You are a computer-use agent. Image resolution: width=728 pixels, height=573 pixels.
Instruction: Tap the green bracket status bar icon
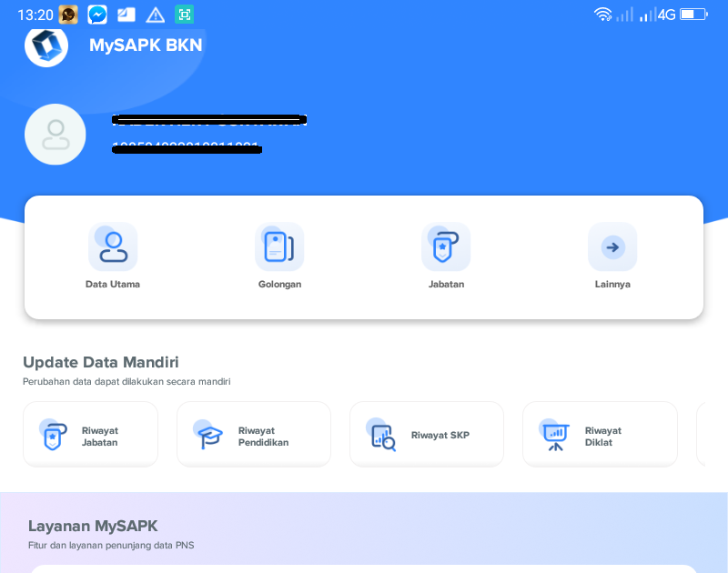(x=184, y=14)
